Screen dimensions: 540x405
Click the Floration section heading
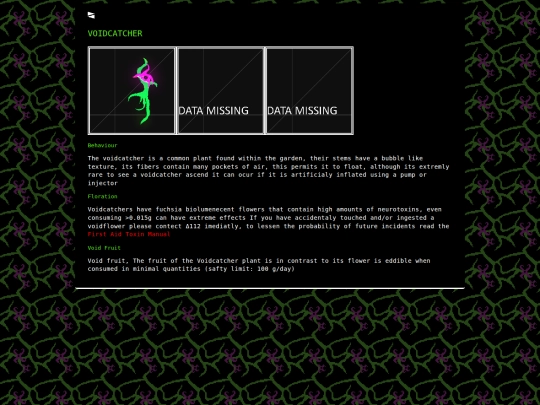click(x=102, y=196)
